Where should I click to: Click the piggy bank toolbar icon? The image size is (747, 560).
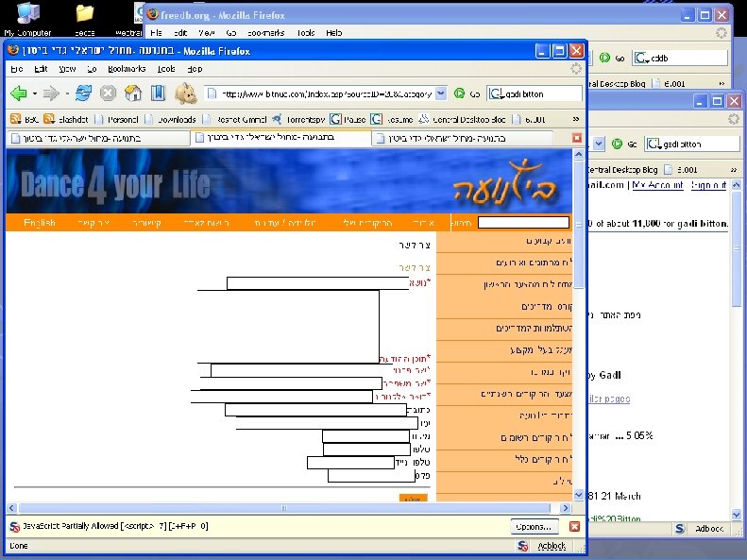click(186, 93)
